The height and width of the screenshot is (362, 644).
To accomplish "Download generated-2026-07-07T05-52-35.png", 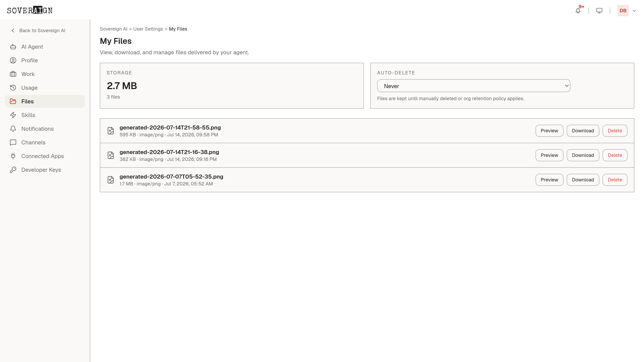I will point(583,180).
